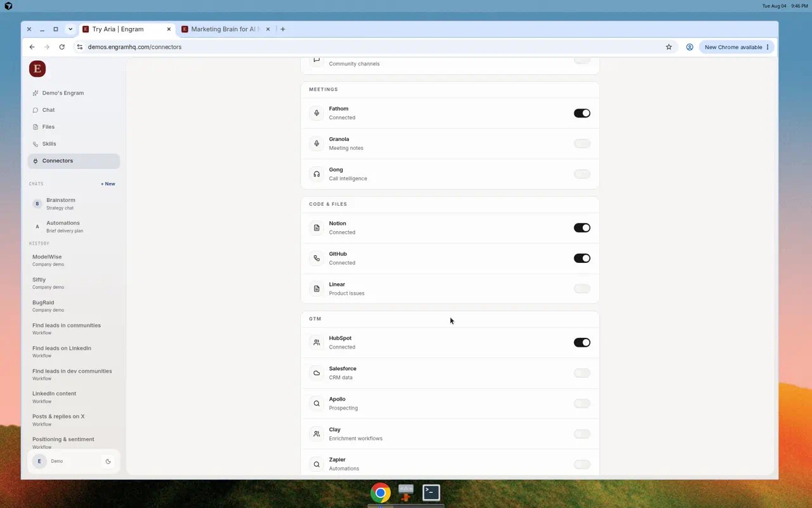Bookmark page with star icon
812x508 pixels.
(x=669, y=47)
